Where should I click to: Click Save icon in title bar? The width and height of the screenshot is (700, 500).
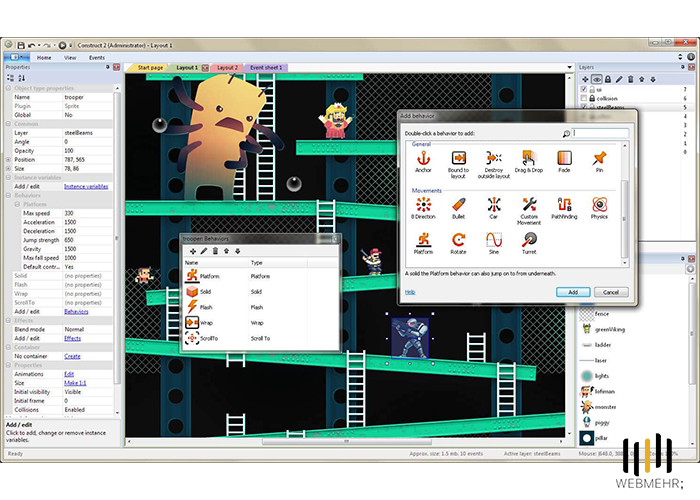coord(21,45)
